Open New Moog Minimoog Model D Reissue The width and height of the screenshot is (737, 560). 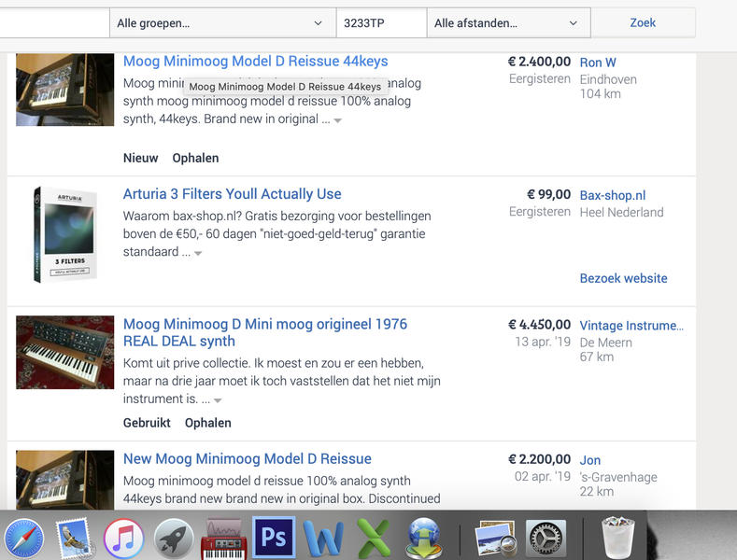(x=248, y=458)
